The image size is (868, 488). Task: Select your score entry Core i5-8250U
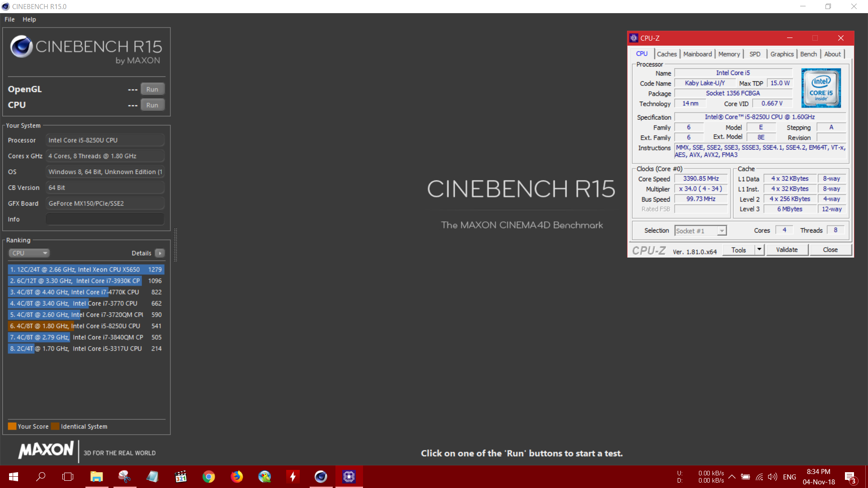[x=86, y=326]
